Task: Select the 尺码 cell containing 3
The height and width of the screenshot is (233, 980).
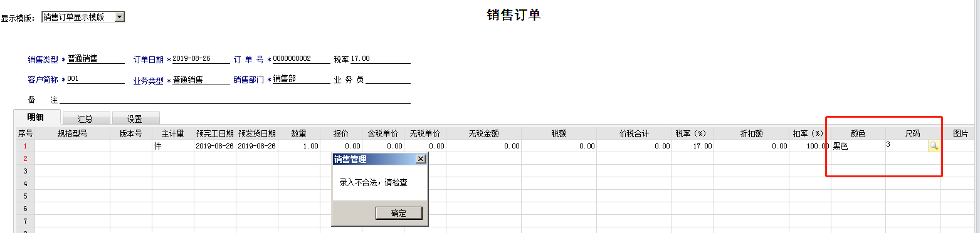Action: (907, 145)
